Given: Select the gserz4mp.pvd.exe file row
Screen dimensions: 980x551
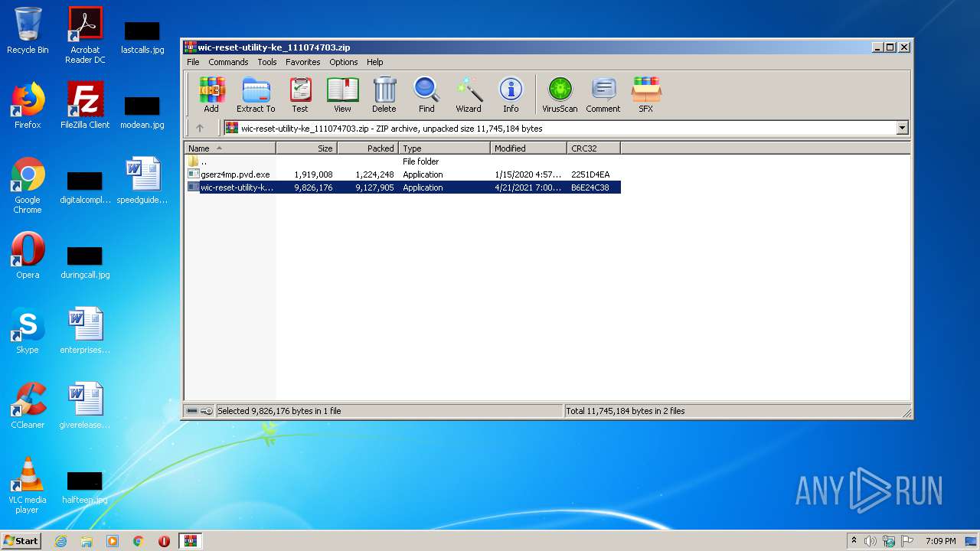Looking at the screenshot, I should point(403,174).
